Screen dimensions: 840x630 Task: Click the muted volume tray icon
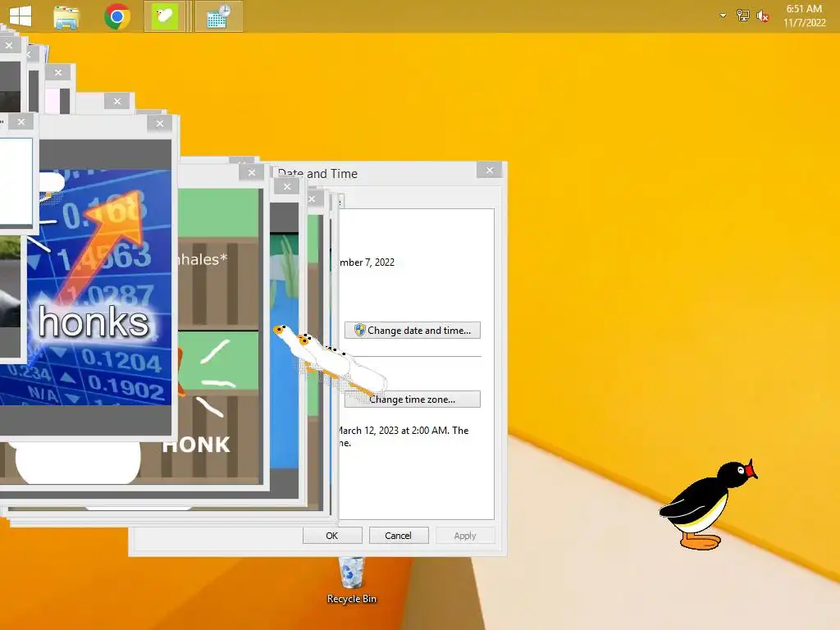click(x=762, y=16)
